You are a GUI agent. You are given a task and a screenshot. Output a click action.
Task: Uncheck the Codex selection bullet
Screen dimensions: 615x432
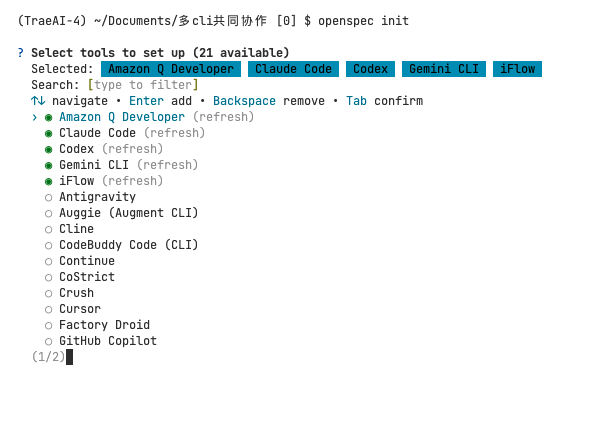click(x=48, y=149)
